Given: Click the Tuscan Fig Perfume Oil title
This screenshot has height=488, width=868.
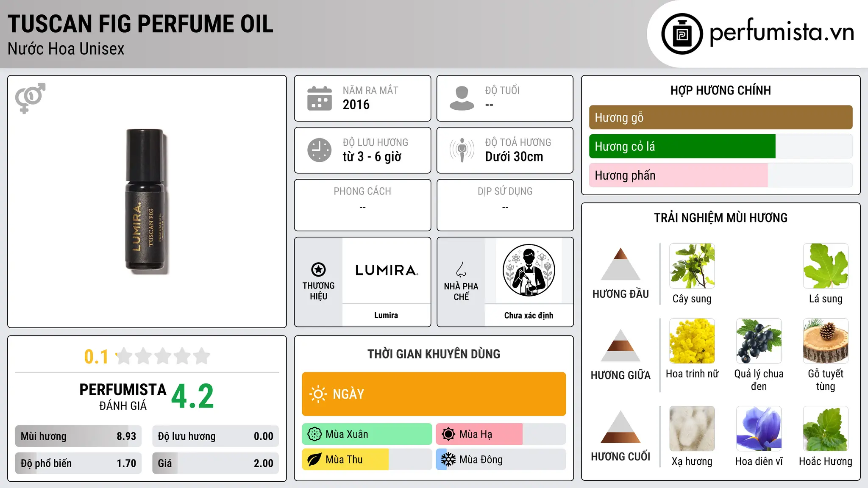Looking at the screenshot, I should coord(140,24).
